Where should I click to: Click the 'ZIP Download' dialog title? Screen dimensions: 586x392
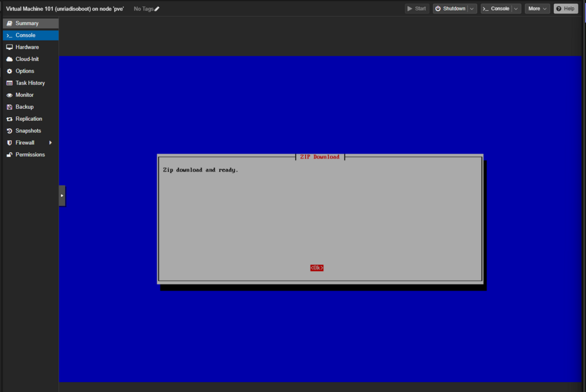pos(320,157)
